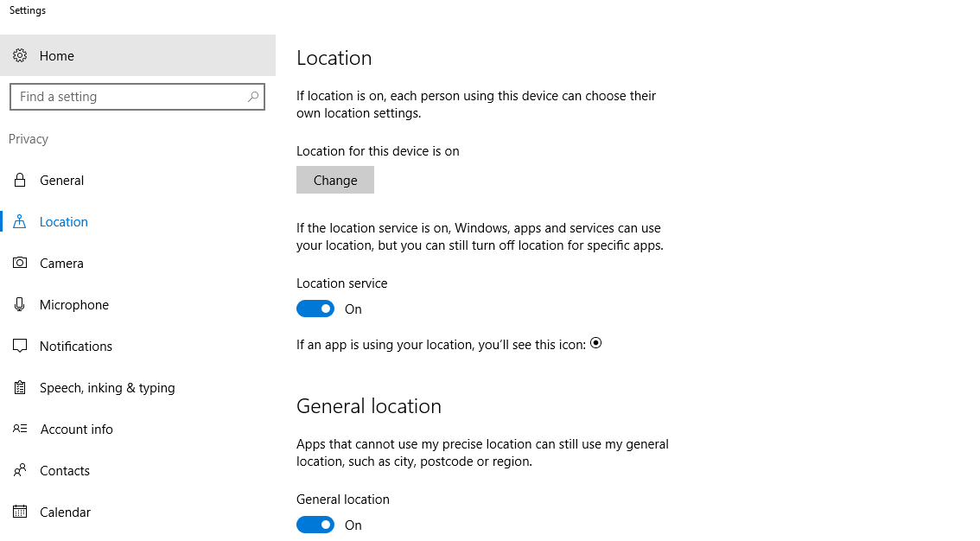Screen dimensions: 980x541
Task: Open the General privacy page
Action: (137, 180)
